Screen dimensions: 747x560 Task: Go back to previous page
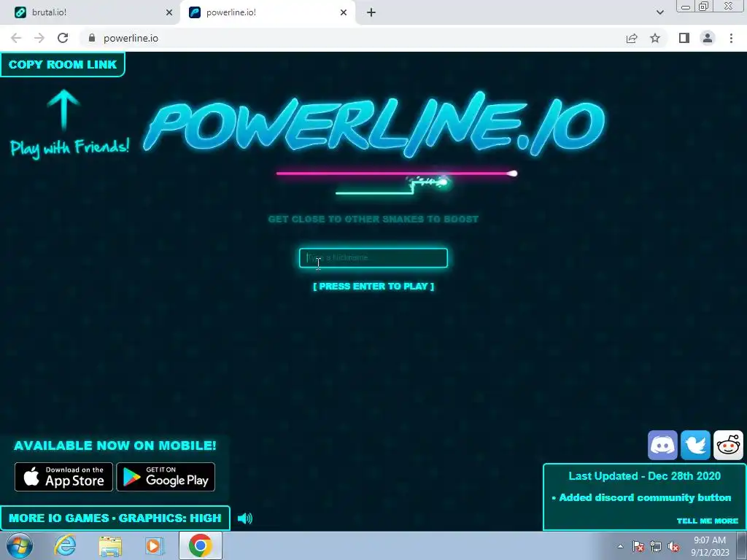click(16, 38)
